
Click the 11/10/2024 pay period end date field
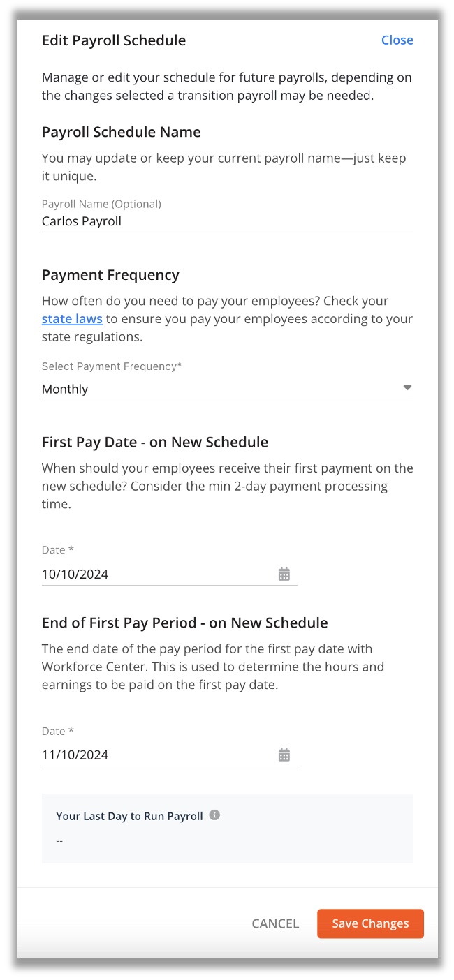(x=170, y=755)
